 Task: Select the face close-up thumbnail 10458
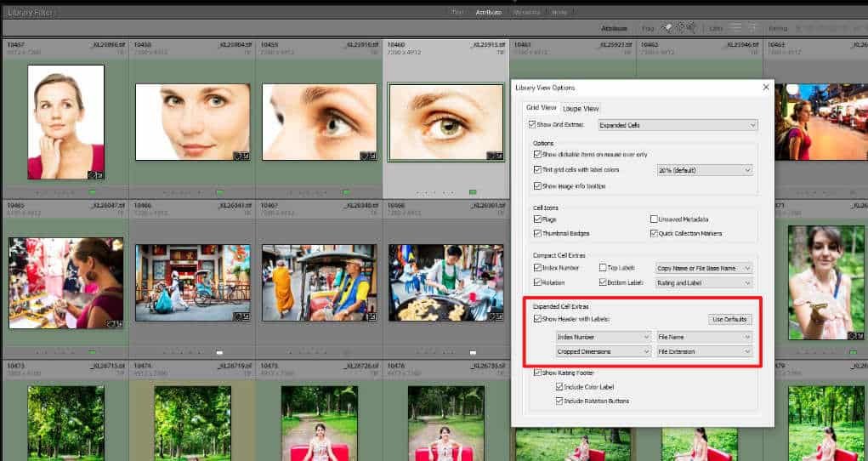point(193,122)
